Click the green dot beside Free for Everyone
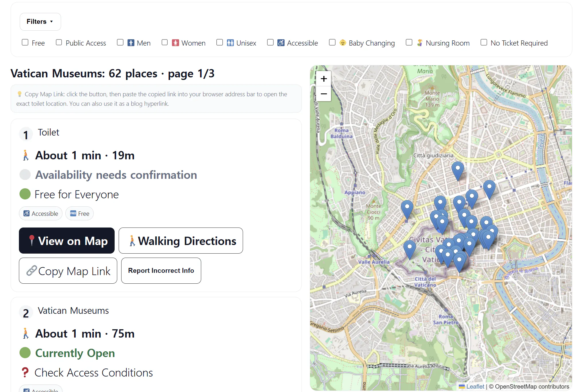 (x=25, y=194)
